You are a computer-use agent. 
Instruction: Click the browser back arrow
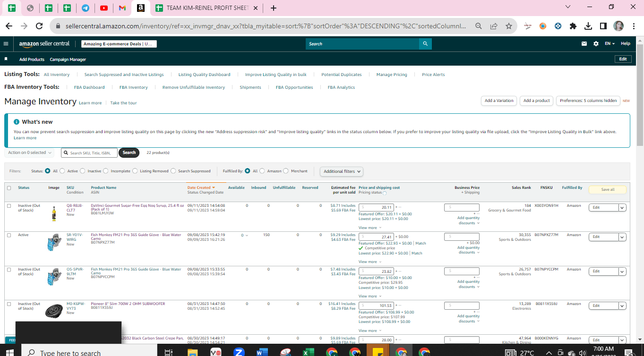(x=9, y=26)
